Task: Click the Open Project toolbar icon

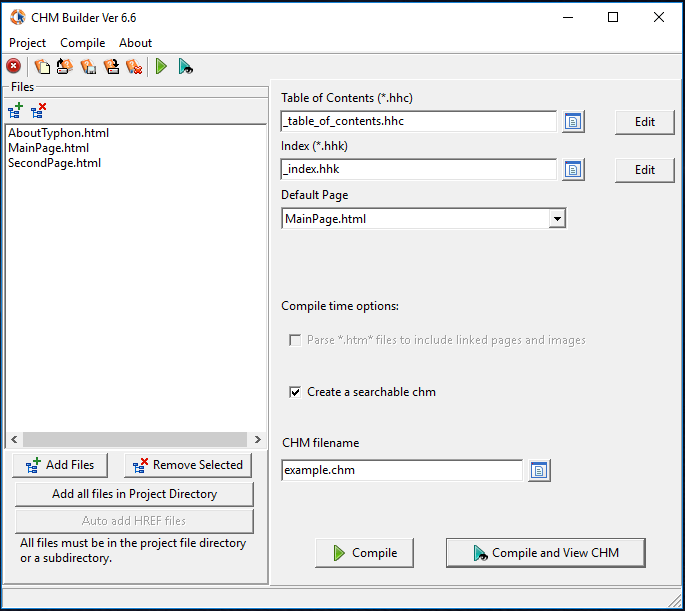Action: click(x=65, y=66)
